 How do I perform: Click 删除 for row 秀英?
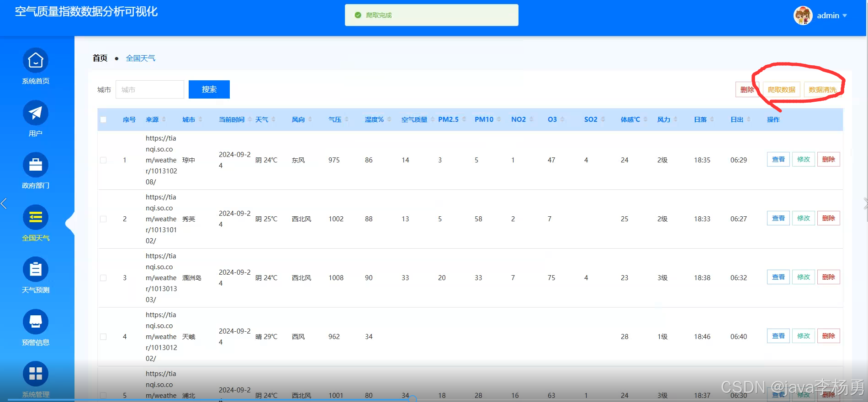829,218
